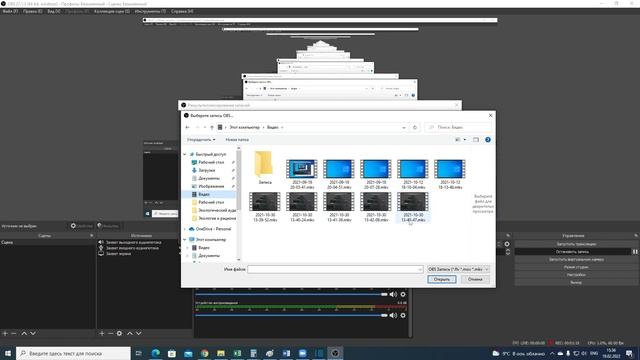This screenshot has height=360, width=640.
Task: Open settings gear of the upper mixer channel
Action: tap(403, 294)
